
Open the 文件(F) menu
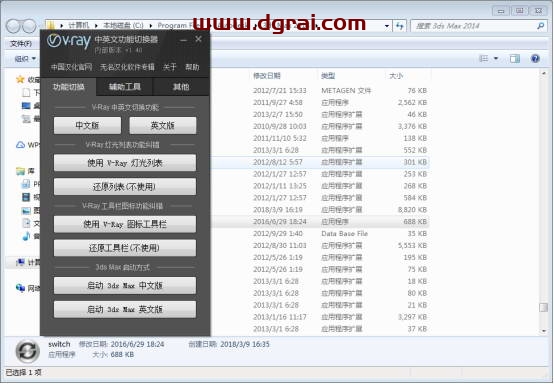(x=21, y=43)
